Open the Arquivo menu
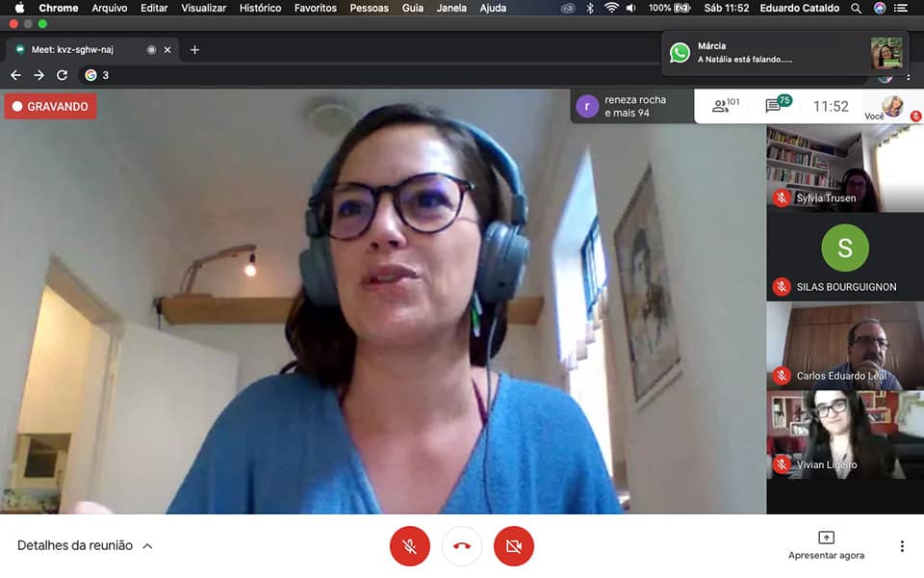 [109, 8]
